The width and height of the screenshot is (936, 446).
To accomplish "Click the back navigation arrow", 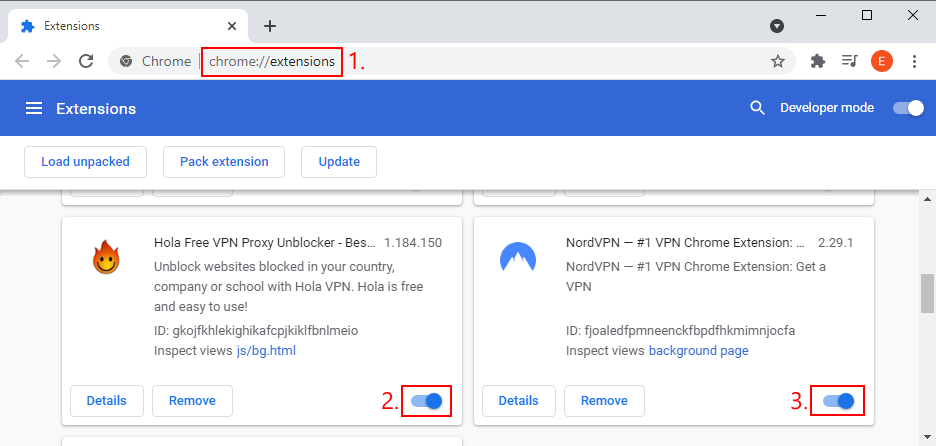I will pos(22,61).
